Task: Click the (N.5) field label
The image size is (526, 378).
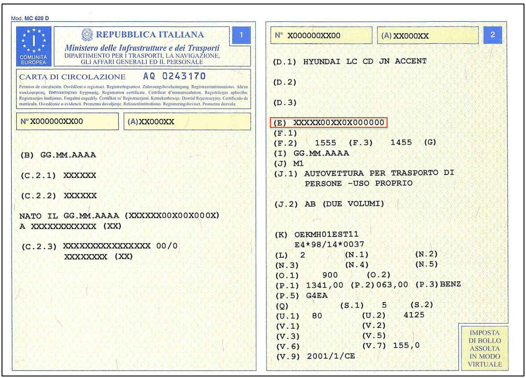Action: [426, 264]
